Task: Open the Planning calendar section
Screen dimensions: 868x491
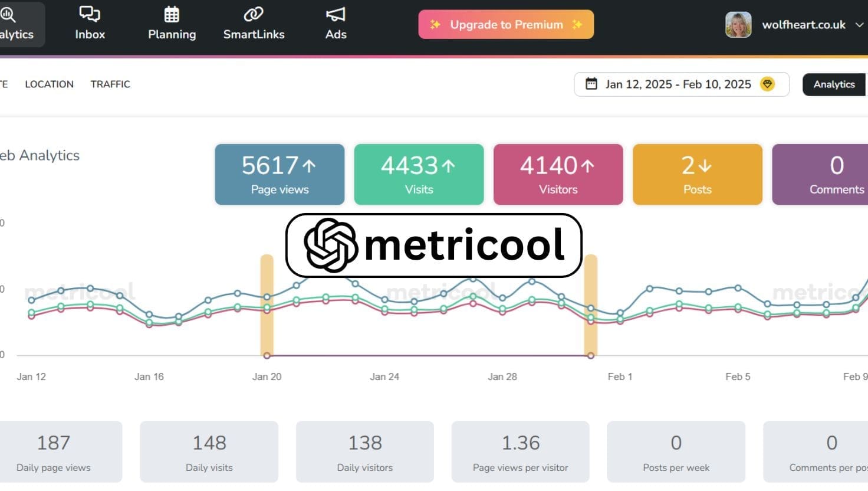Action: (x=172, y=24)
